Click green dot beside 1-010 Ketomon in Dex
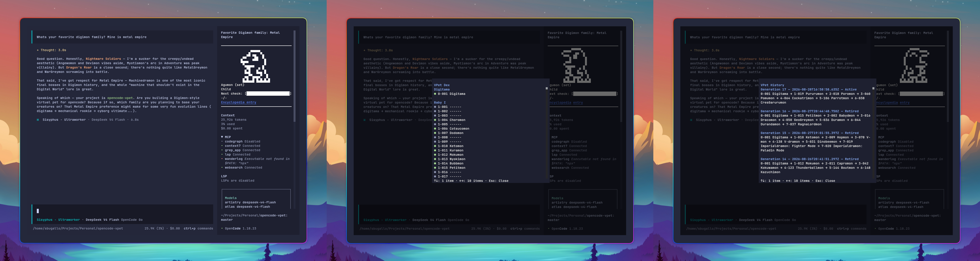 (x=435, y=146)
